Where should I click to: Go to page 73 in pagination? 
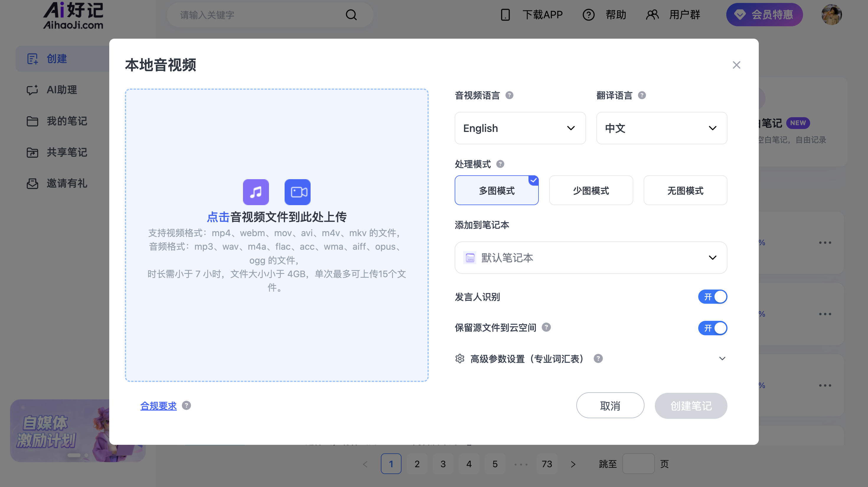[x=546, y=464]
